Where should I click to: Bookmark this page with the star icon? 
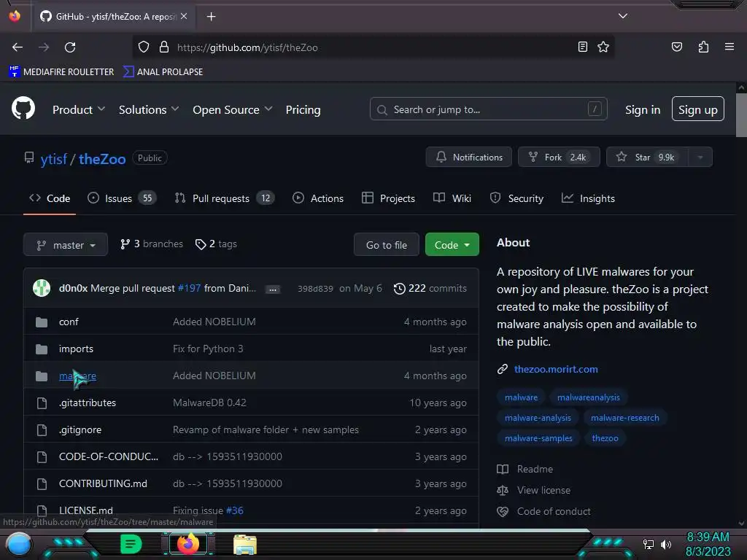603,47
